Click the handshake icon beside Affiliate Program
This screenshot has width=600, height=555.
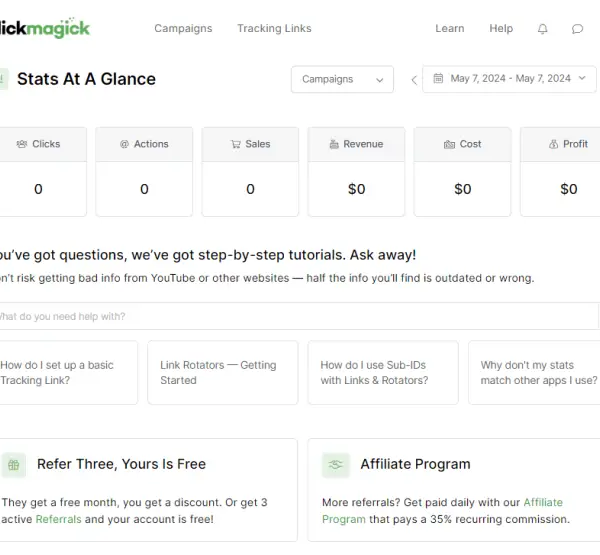click(336, 465)
